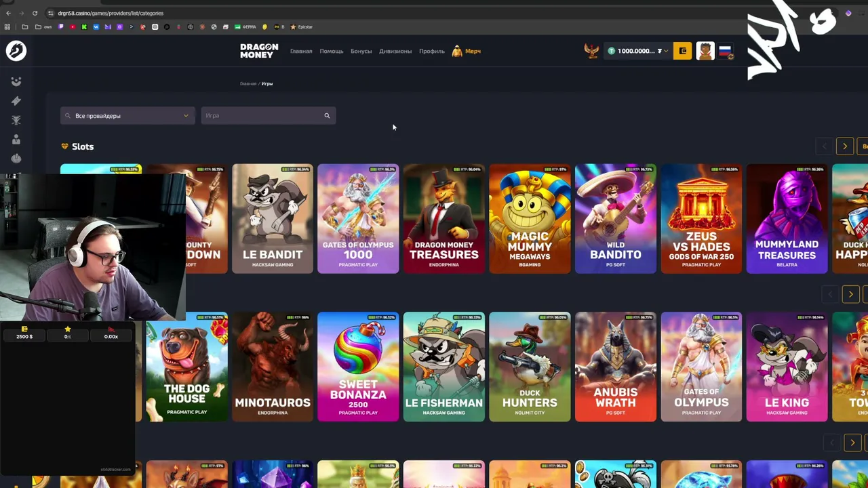The width and height of the screenshot is (868, 488).
Task: Go to Главная in the top menu
Action: pyautogui.click(x=301, y=51)
